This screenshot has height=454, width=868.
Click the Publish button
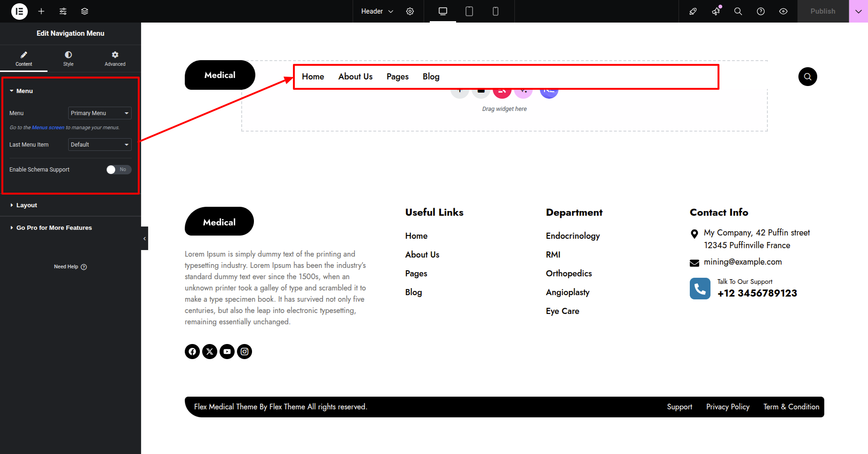coord(823,11)
